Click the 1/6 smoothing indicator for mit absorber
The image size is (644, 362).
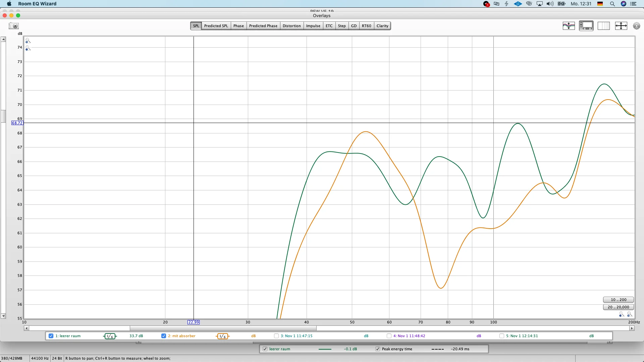223,336
